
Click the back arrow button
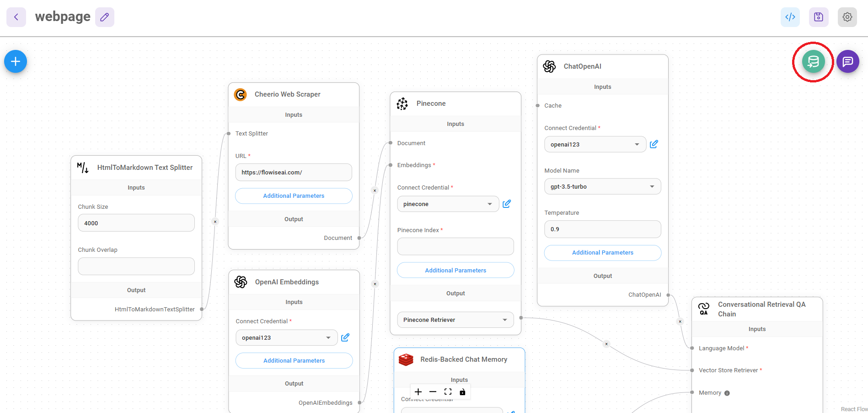point(16,17)
